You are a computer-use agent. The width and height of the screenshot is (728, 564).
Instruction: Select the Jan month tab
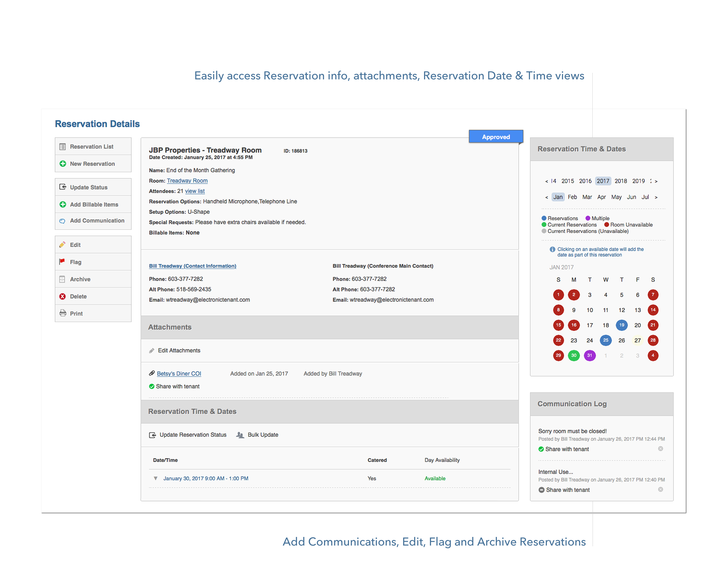(558, 197)
